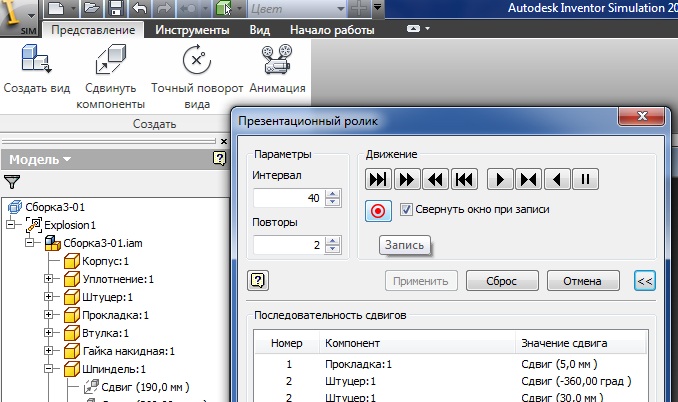Screen dimensions: 678x402
Task: Open the dropdown arrow next to New file
Action: (73, 9)
